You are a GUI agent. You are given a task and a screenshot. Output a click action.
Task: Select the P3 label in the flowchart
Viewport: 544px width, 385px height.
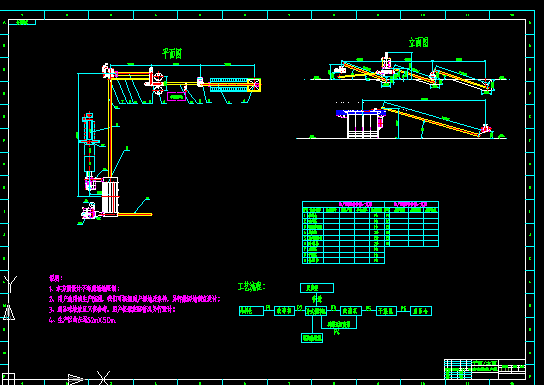point(333,307)
